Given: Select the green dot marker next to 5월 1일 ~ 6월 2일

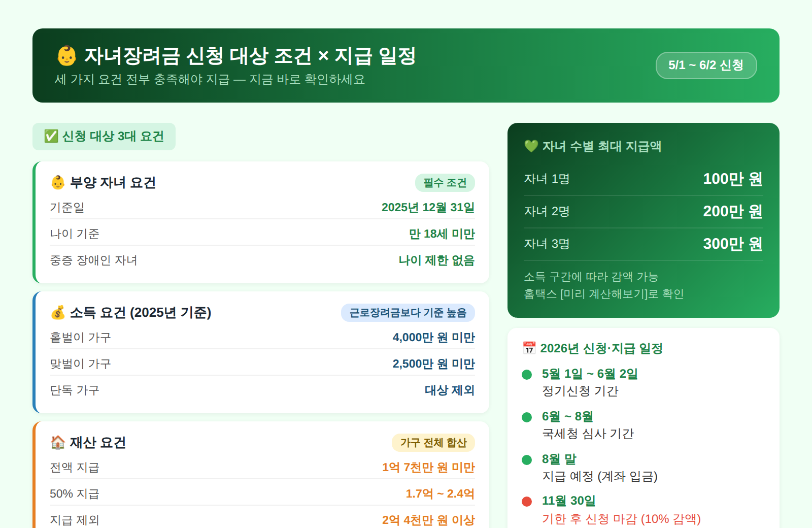Looking at the screenshot, I should pyautogui.click(x=526, y=374).
